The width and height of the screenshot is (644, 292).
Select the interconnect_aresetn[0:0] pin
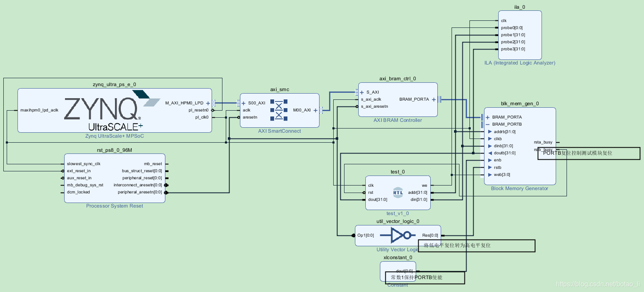click(138, 185)
